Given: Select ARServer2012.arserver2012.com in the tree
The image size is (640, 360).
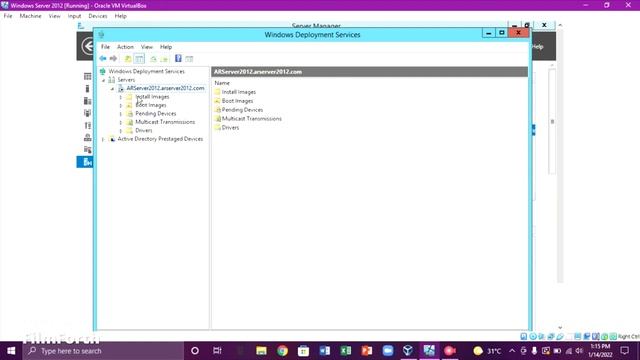Looking at the screenshot, I should pyautogui.click(x=165, y=88).
